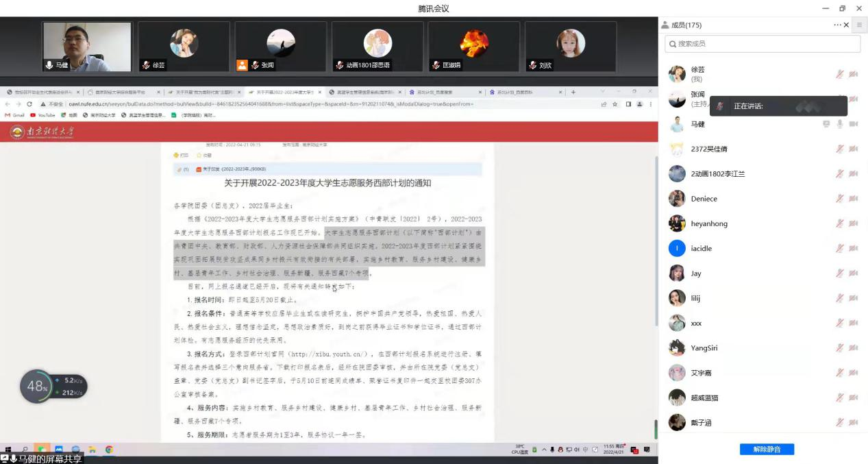Toggle camera icon for 2372吴佳倩
Screen dimensions: 868x464
tap(854, 149)
